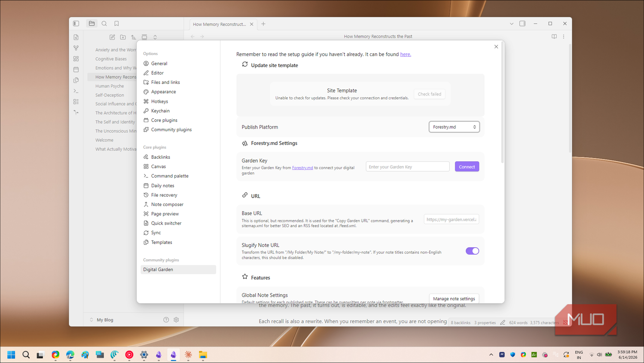
Task: Click the vault settings gear icon
Action: [x=176, y=320]
